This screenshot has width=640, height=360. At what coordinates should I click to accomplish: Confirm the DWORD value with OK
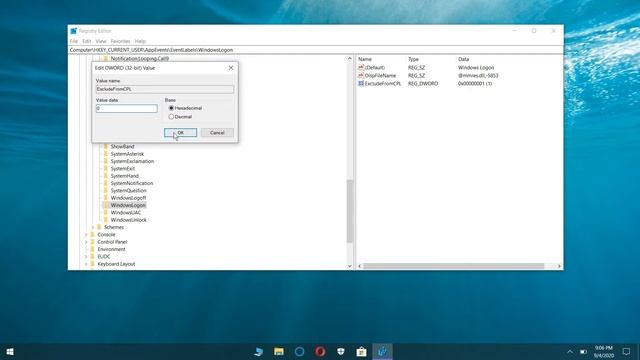(180, 133)
